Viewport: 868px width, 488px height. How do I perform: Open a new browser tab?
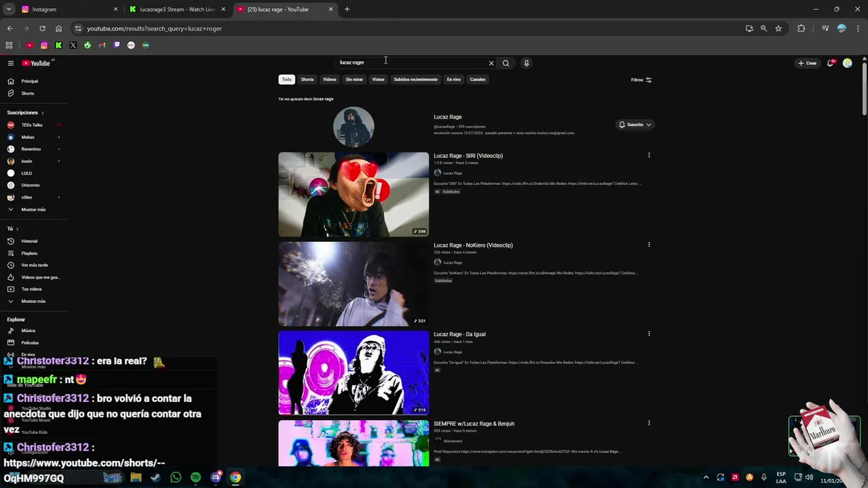pos(347,9)
